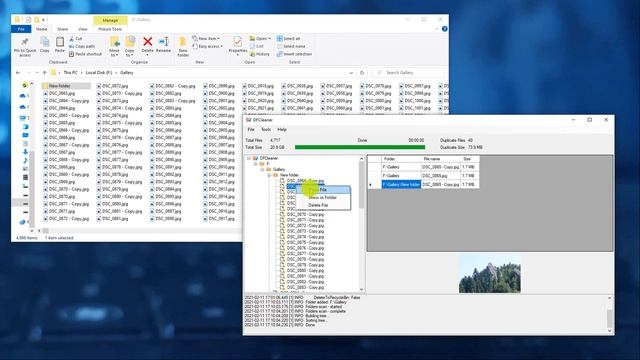Choose Open File from context menu
Image resolution: width=640 pixels, height=360 pixels.
click(x=323, y=190)
